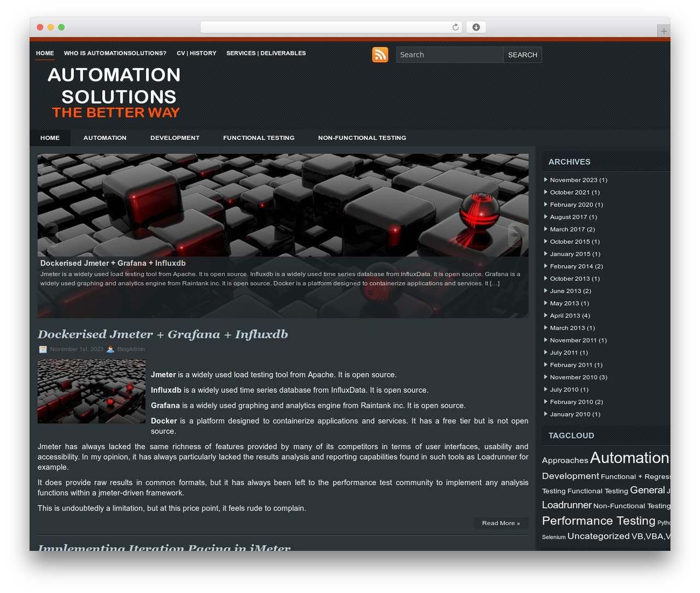Viewport: 700px width, 593px height.
Task: Click the Automation tag in tagcloud
Action: click(629, 458)
